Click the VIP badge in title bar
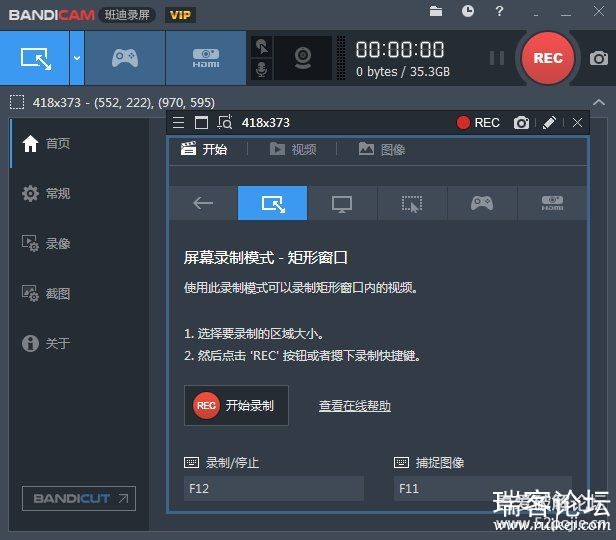Image resolution: width=616 pixels, height=540 pixels. 180,15
